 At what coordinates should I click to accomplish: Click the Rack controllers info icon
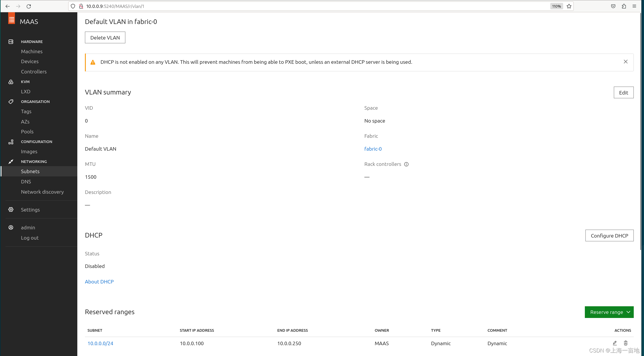[406, 164]
